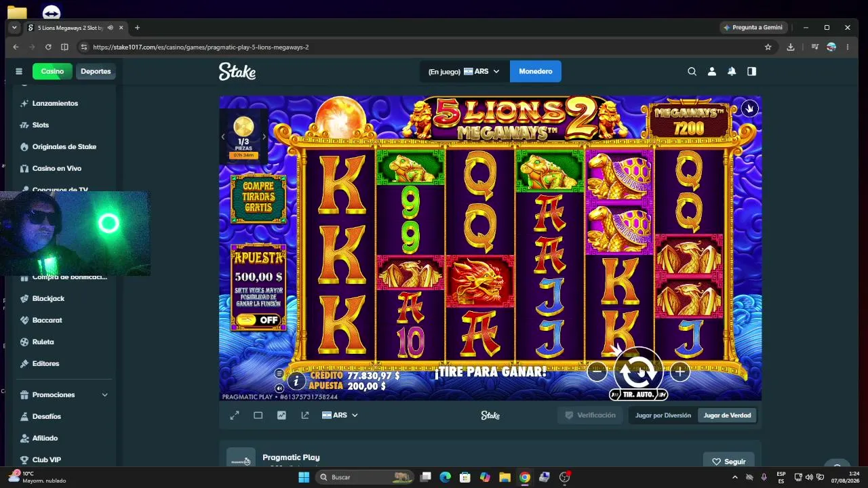This screenshot has height=488, width=868.
Task: Click the taskbar Buscar search box
Action: tap(366, 477)
